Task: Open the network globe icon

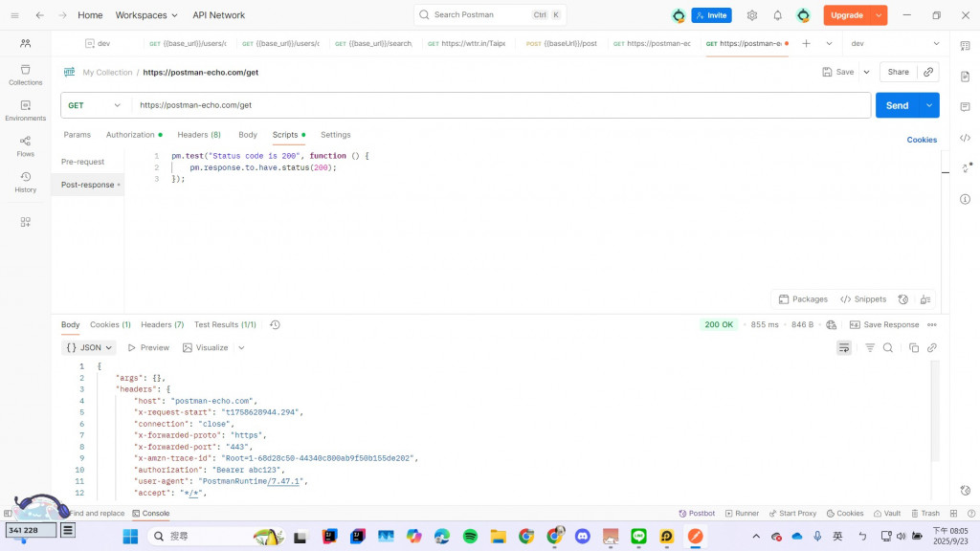Action: (x=831, y=325)
